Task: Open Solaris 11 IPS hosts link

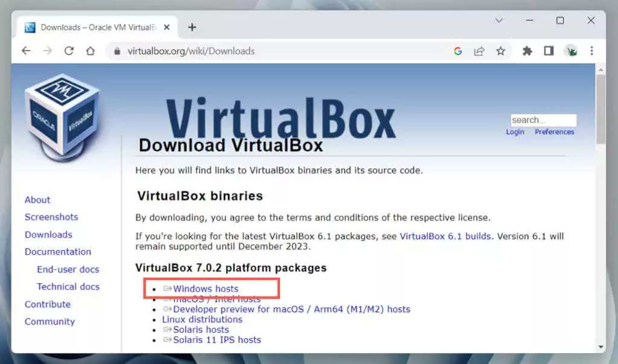Action: coord(217,340)
